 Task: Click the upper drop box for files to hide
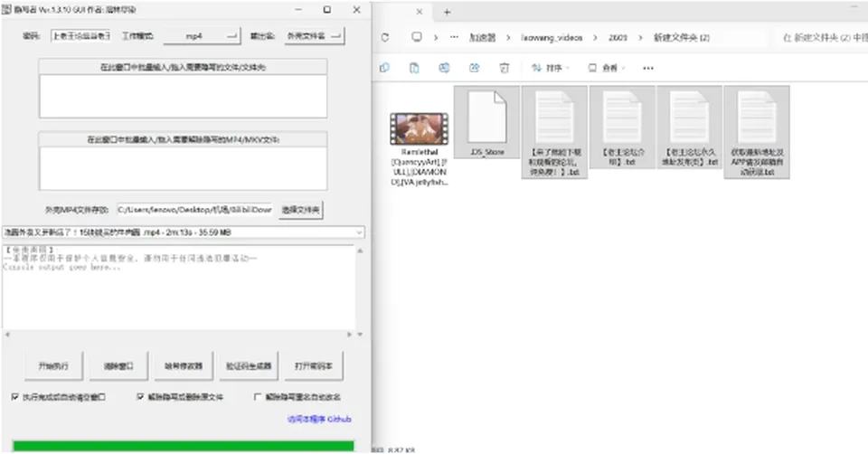click(x=183, y=96)
